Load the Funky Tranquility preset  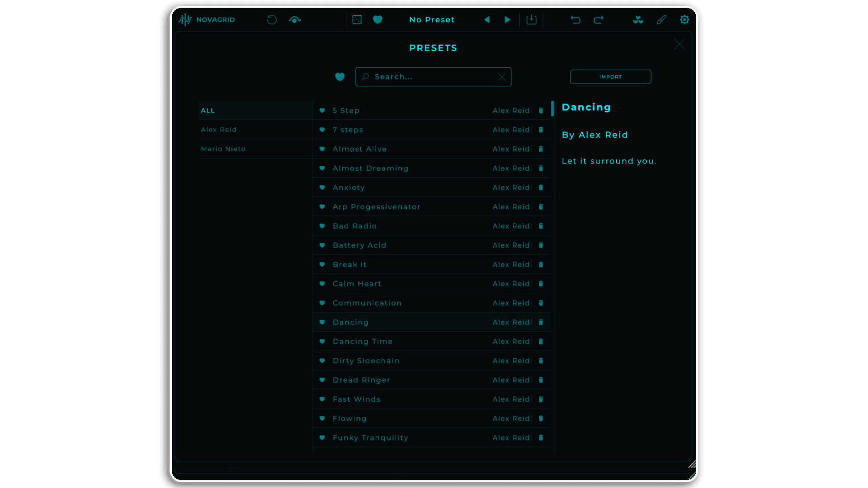tap(431, 437)
